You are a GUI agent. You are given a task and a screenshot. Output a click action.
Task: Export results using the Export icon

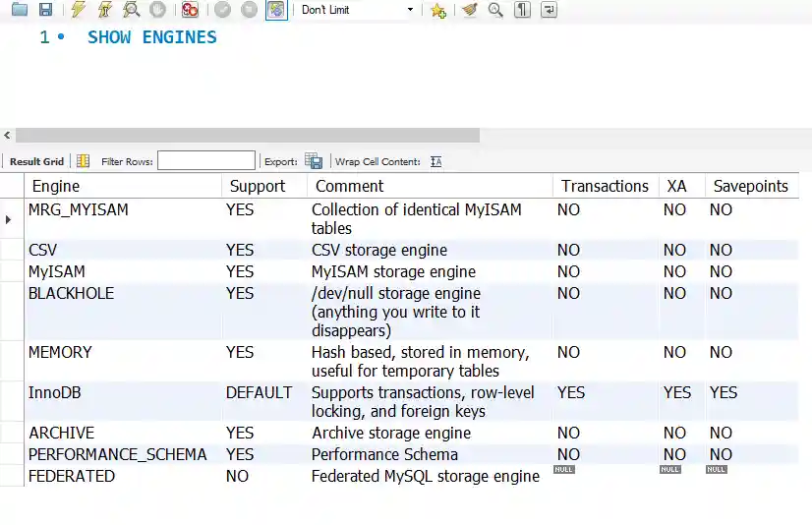click(314, 161)
